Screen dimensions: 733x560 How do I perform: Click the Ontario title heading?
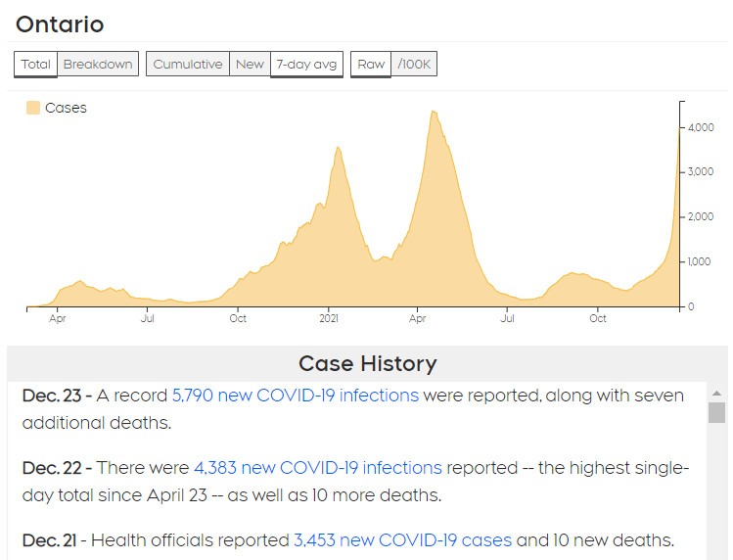pyautogui.click(x=60, y=24)
